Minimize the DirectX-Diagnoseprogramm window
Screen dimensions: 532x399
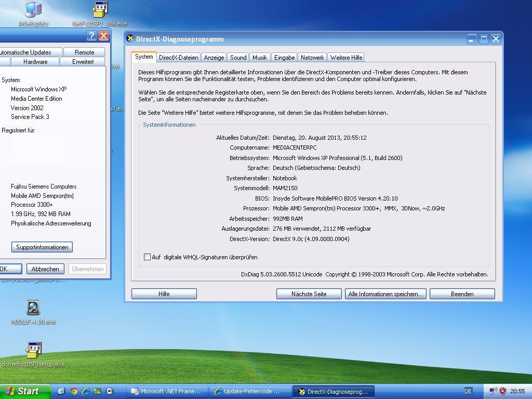point(472,38)
